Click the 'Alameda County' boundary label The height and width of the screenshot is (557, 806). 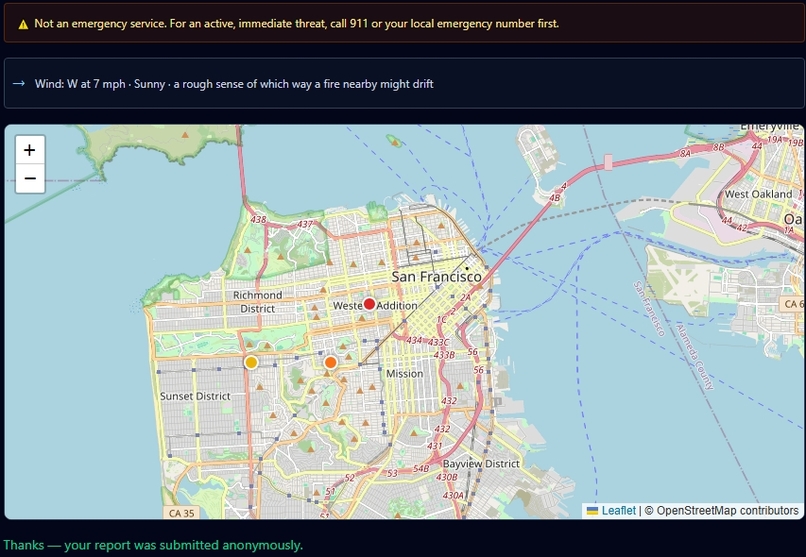(695, 357)
